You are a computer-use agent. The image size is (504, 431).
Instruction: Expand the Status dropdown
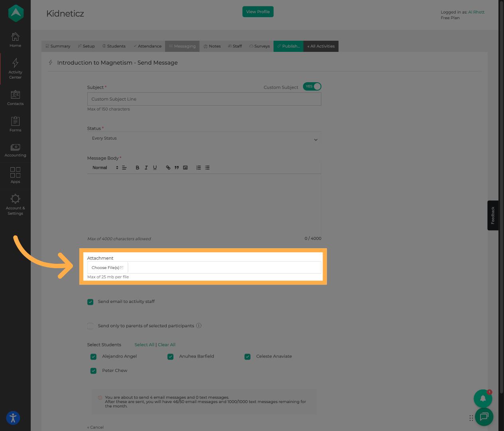204,138
